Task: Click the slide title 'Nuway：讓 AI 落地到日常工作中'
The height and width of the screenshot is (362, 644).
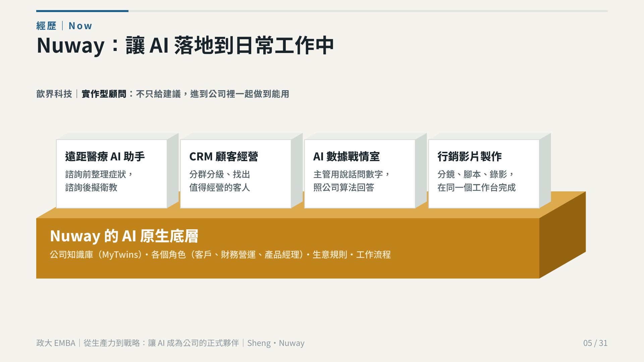Action: (x=185, y=45)
